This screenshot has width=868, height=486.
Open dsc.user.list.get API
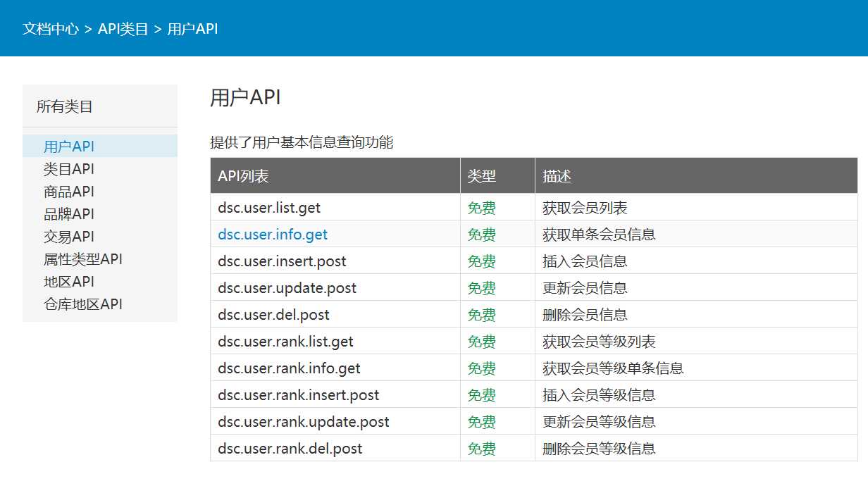(269, 208)
